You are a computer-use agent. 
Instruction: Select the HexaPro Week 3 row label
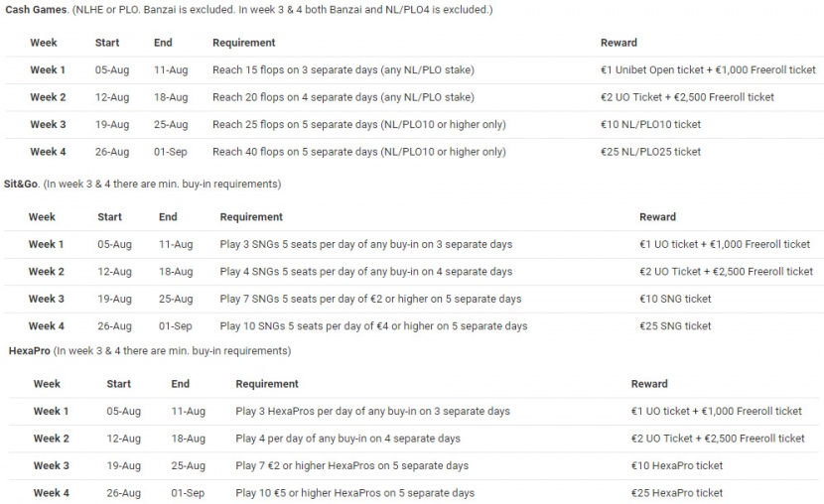(51, 465)
